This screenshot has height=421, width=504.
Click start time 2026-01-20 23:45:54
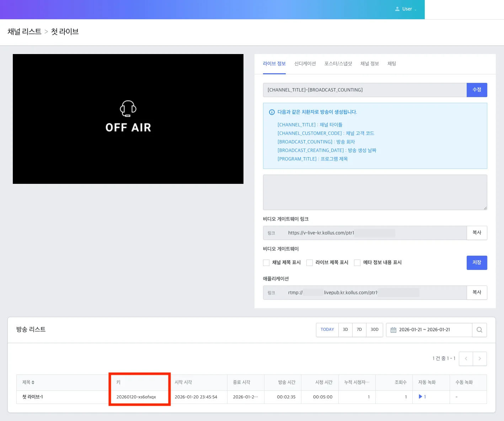coord(196,397)
